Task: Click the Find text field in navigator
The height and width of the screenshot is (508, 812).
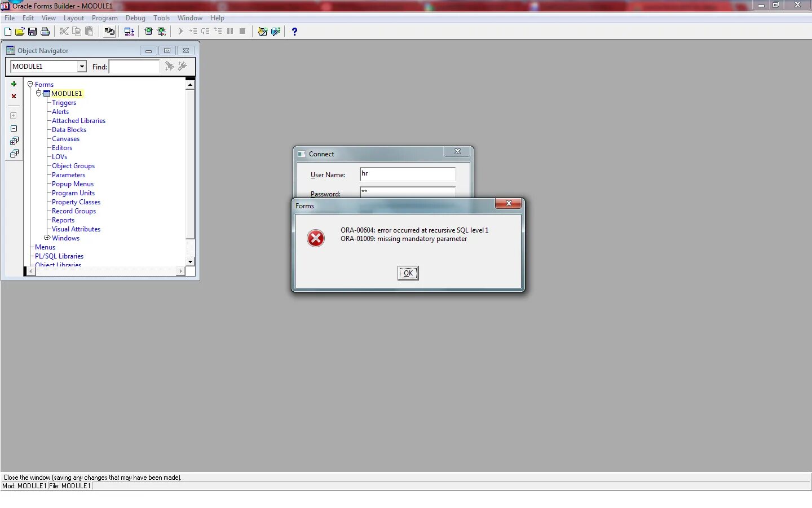Action: pos(134,67)
